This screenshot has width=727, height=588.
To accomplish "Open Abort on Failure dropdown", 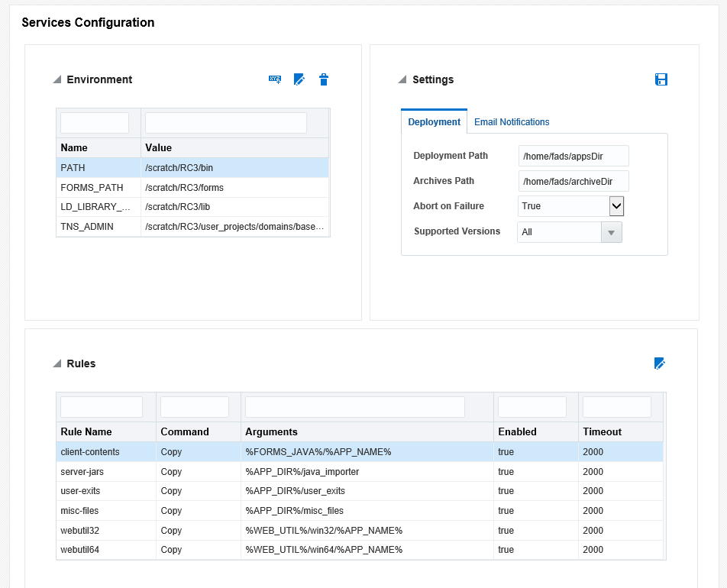I will pyautogui.click(x=616, y=206).
